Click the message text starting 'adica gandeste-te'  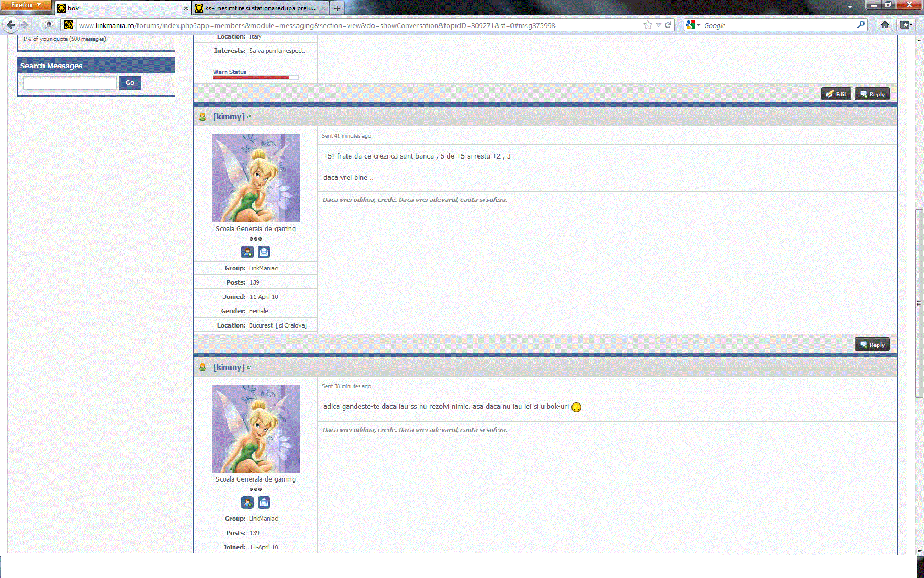446,407
